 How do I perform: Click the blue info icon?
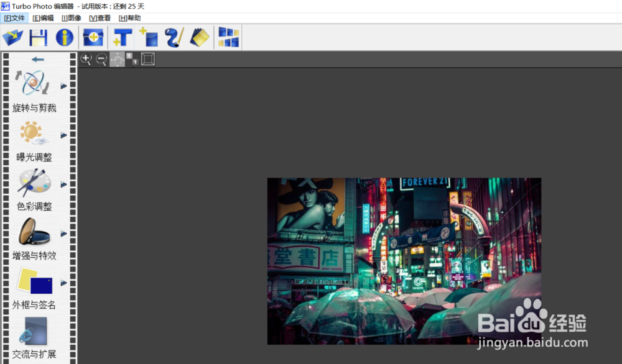[x=64, y=38]
